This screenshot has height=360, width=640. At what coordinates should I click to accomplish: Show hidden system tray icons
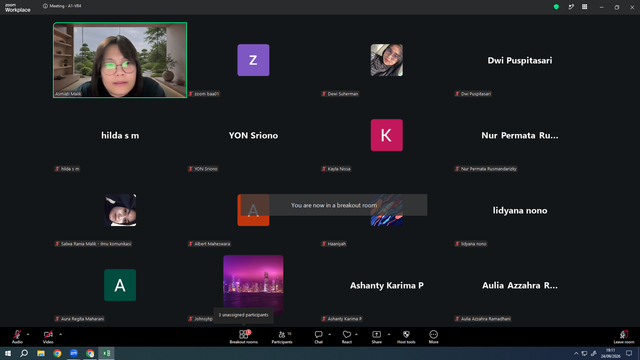(576, 353)
